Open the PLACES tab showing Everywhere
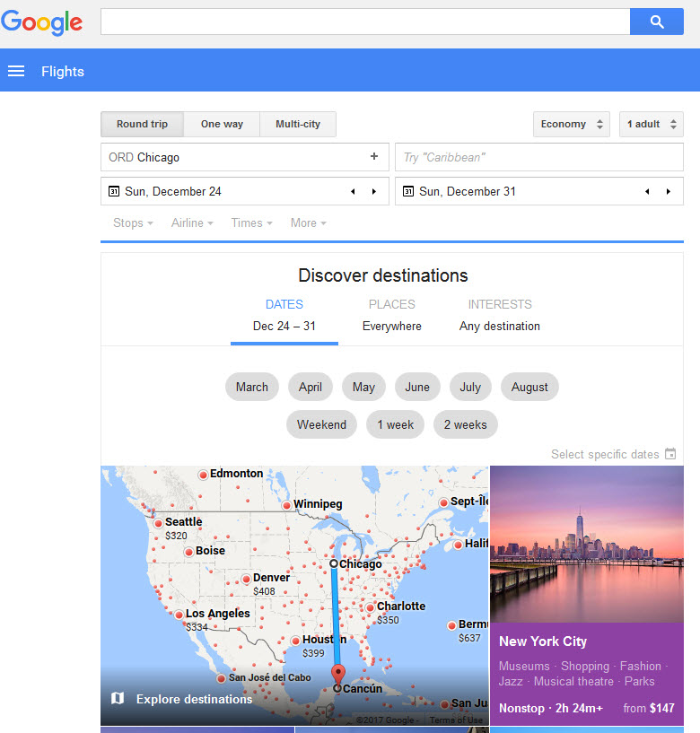This screenshot has width=700, height=733. (392, 316)
